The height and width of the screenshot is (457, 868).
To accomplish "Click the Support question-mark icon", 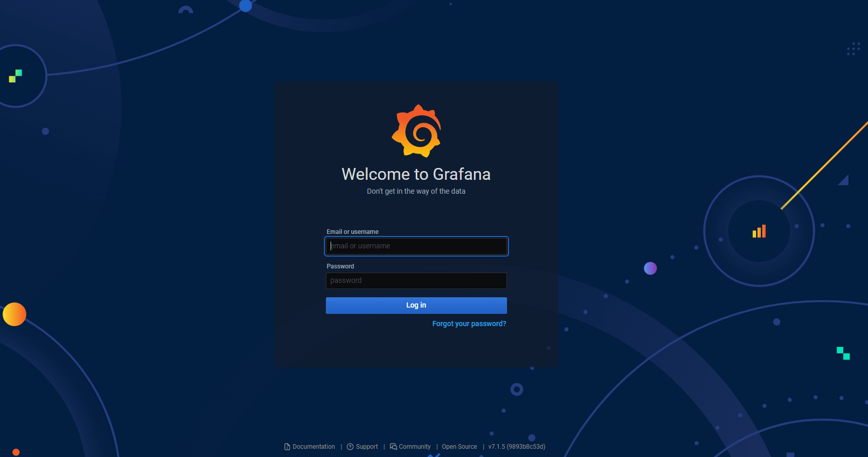I will pos(350,447).
